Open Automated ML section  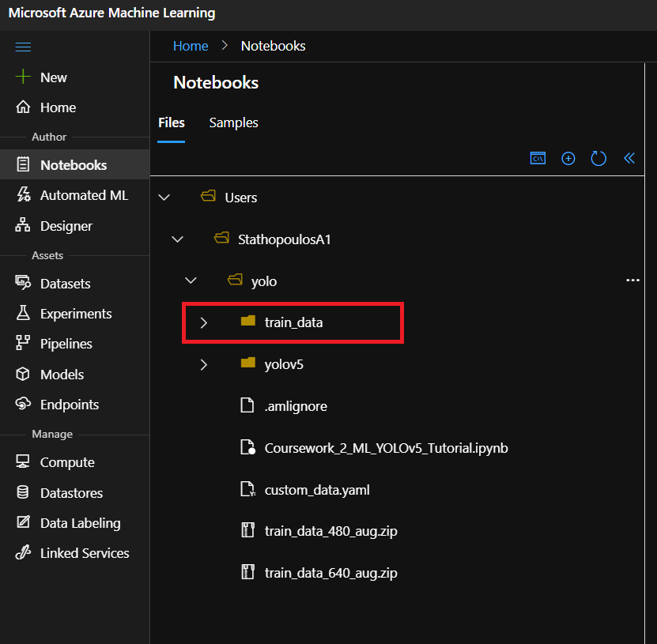(85, 195)
